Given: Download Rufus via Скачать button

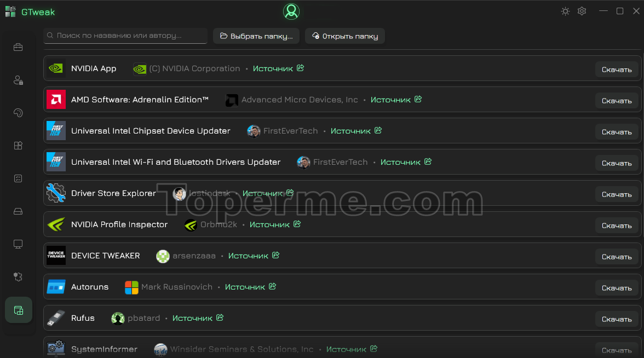Looking at the screenshot, I should point(617,319).
